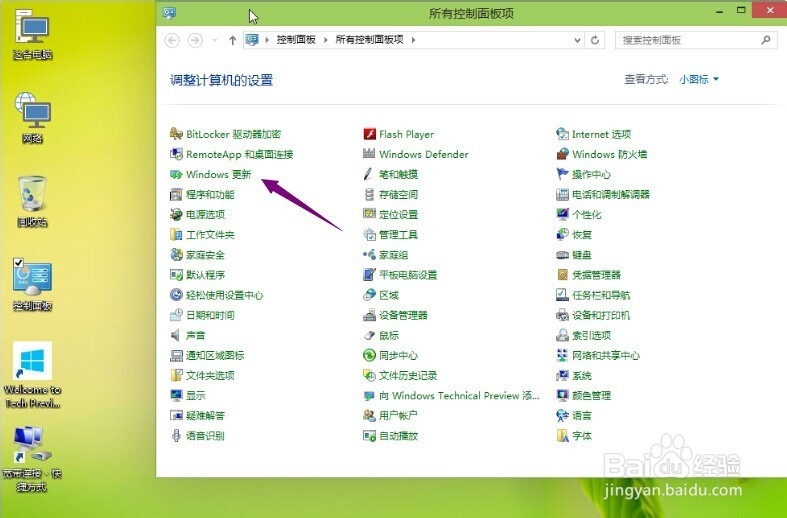
Task: Open 任务栏和导航 link
Action: coord(601,295)
